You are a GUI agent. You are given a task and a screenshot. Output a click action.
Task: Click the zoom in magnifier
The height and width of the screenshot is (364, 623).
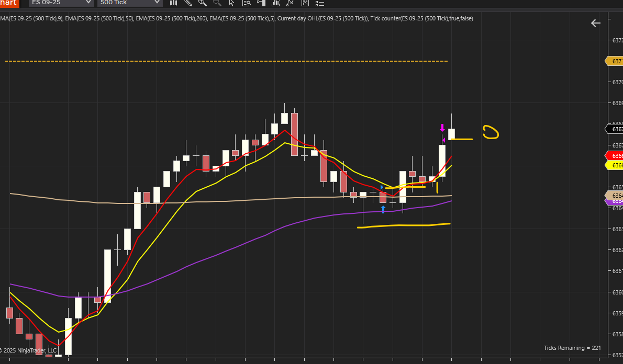(203, 3)
